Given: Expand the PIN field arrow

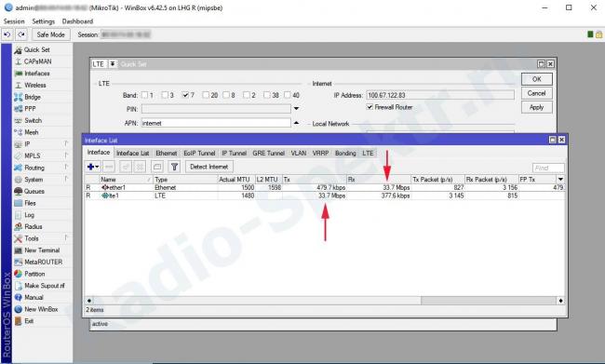Looking at the screenshot, I should [x=296, y=109].
